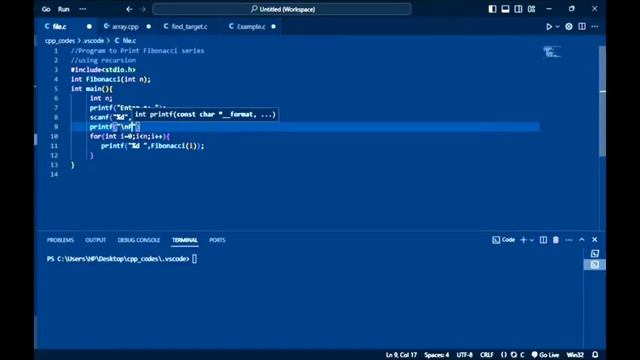Click the curly braces status bar icon

tap(504, 355)
